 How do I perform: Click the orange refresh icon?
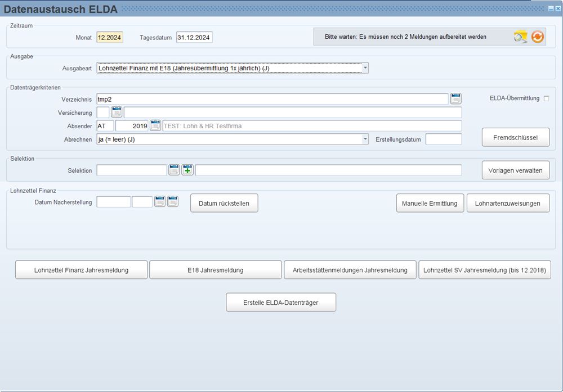[538, 37]
